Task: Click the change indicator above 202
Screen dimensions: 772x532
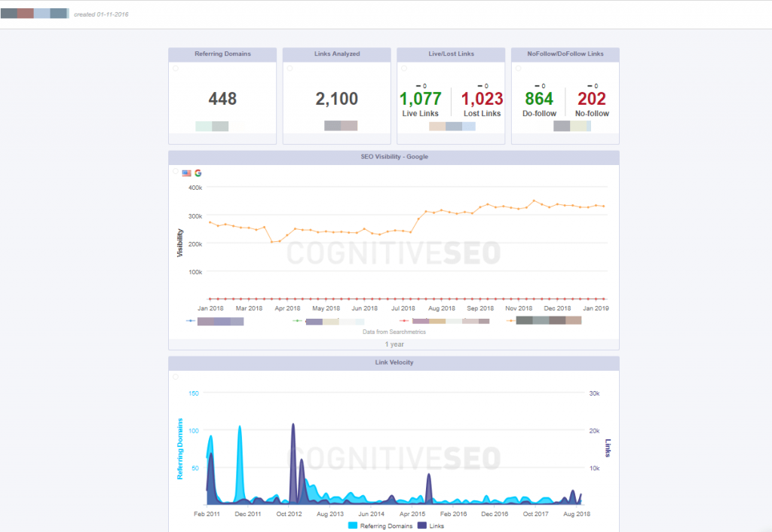Action: (593, 86)
